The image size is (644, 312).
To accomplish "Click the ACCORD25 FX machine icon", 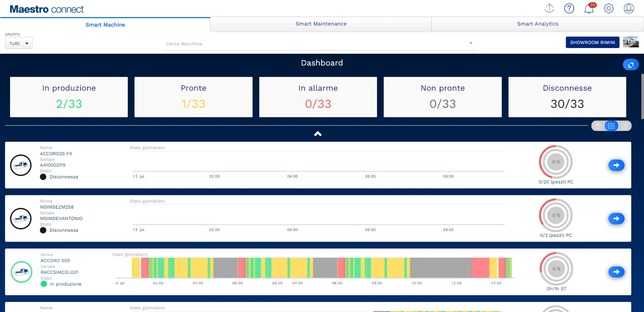I will [x=21, y=165].
